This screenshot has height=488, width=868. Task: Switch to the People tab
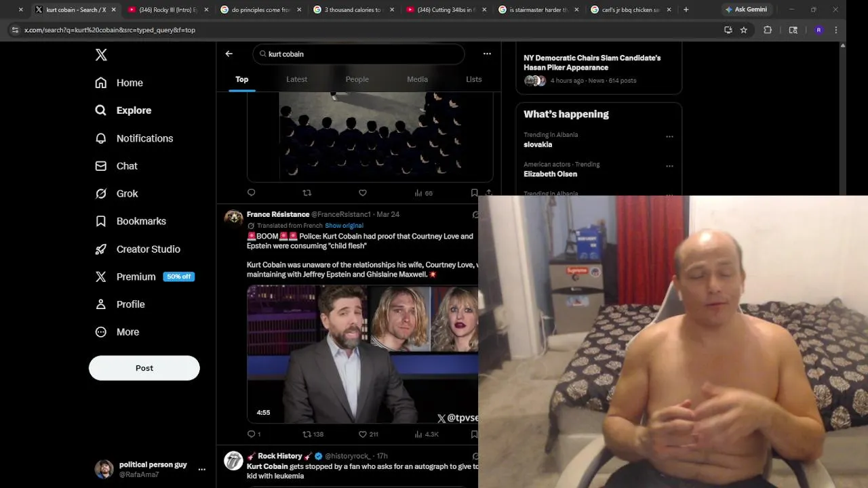[357, 79]
